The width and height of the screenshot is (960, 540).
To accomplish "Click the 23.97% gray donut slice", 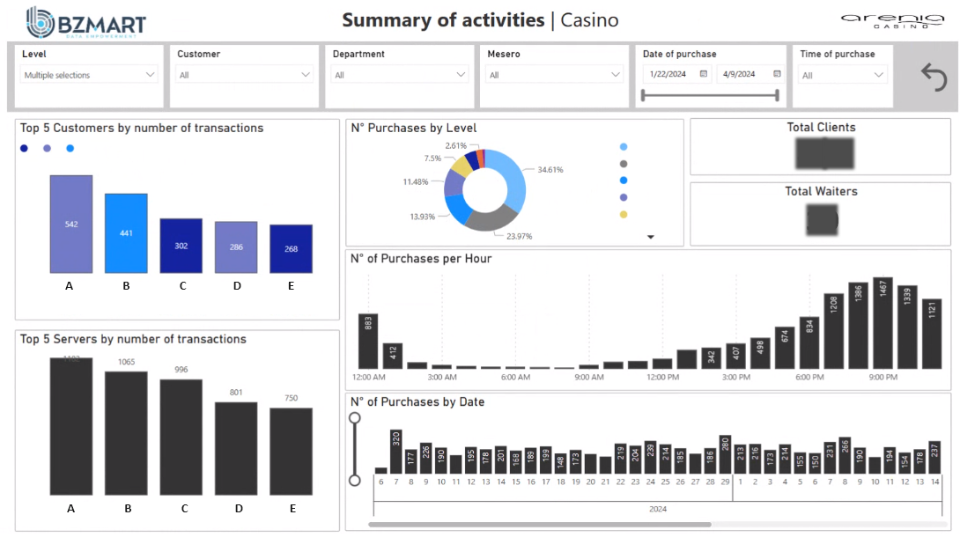I will click(492, 219).
